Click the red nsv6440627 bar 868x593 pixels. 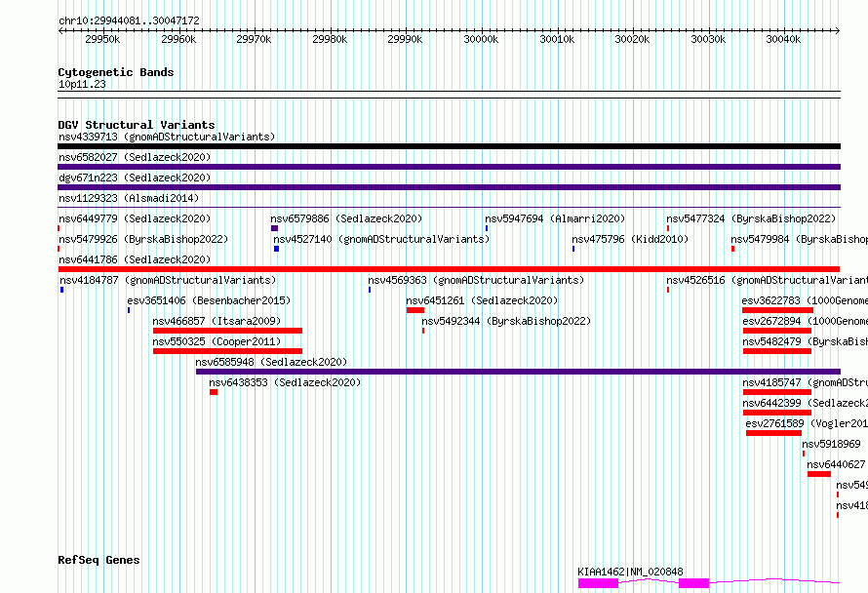[819, 474]
